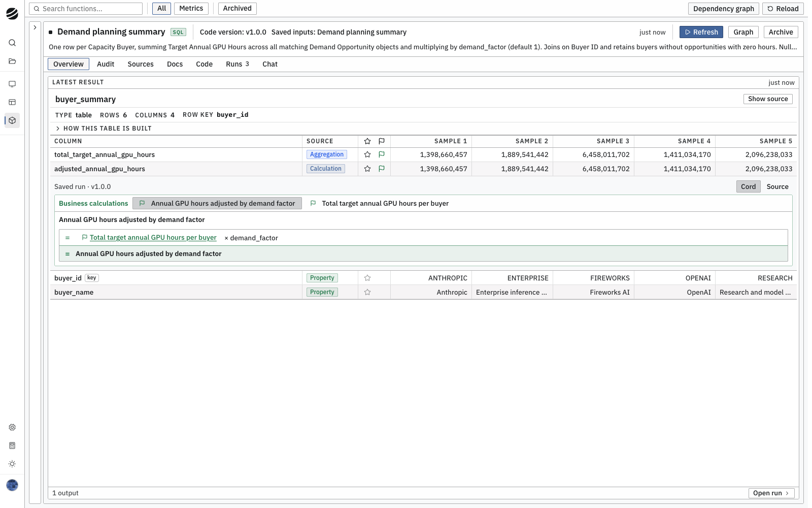The width and height of the screenshot is (812, 508).
Task: Switch to the Docs tab
Action: click(x=175, y=64)
